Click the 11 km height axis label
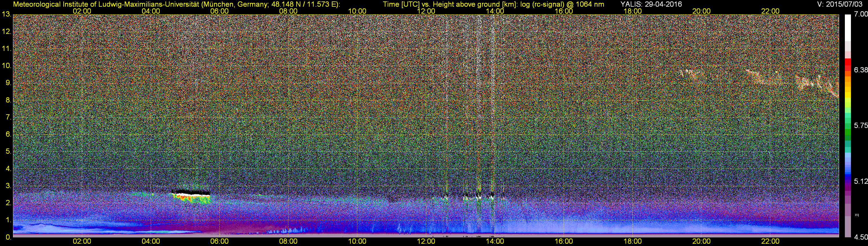 point(6,49)
